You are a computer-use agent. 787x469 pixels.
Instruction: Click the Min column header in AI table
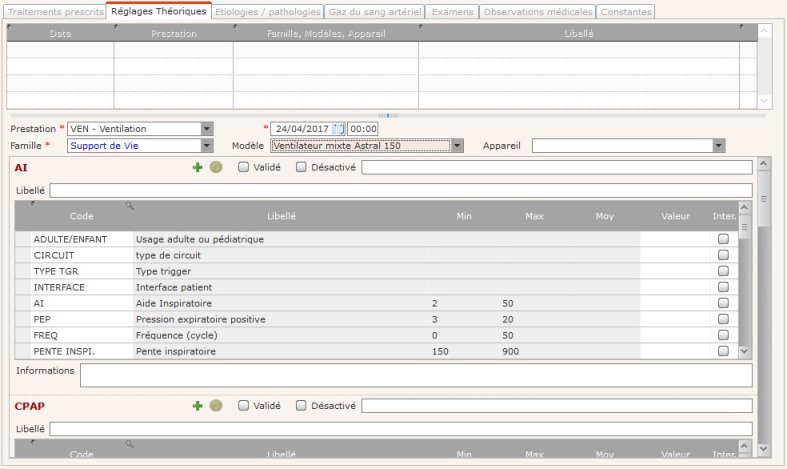pos(464,216)
